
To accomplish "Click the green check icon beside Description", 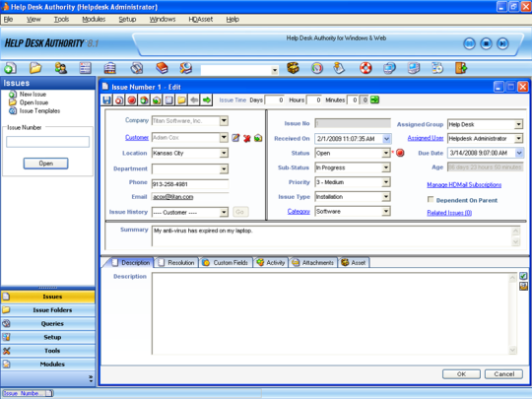I will click(x=523, y=276).
